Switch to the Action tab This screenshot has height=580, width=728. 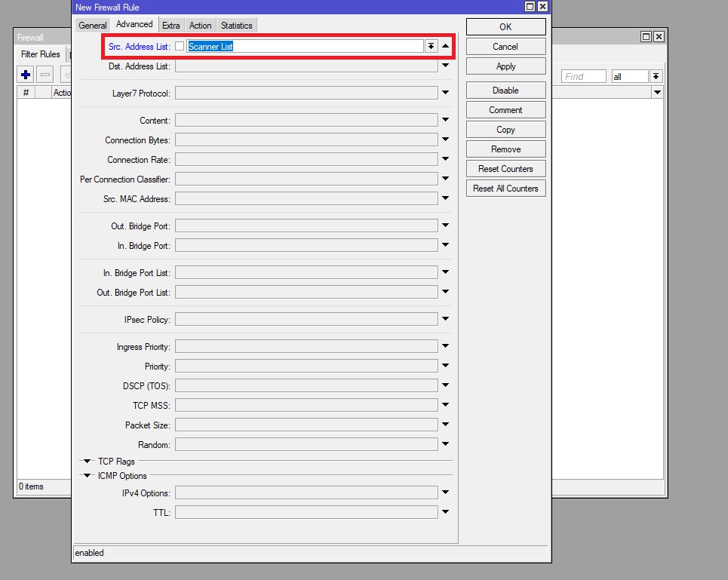(200, 25)
